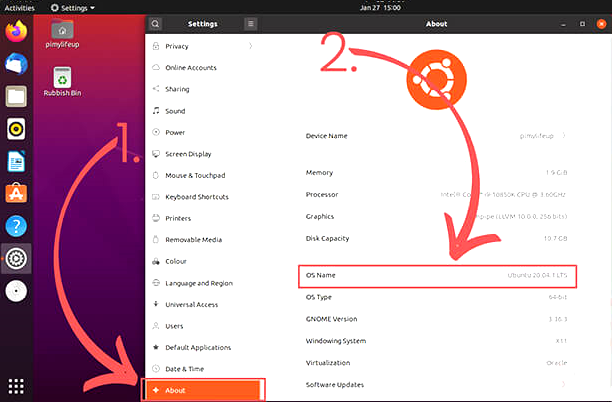Open the Help dock icon
This screenshot has height=415, width=612.
tap(16, 226)
